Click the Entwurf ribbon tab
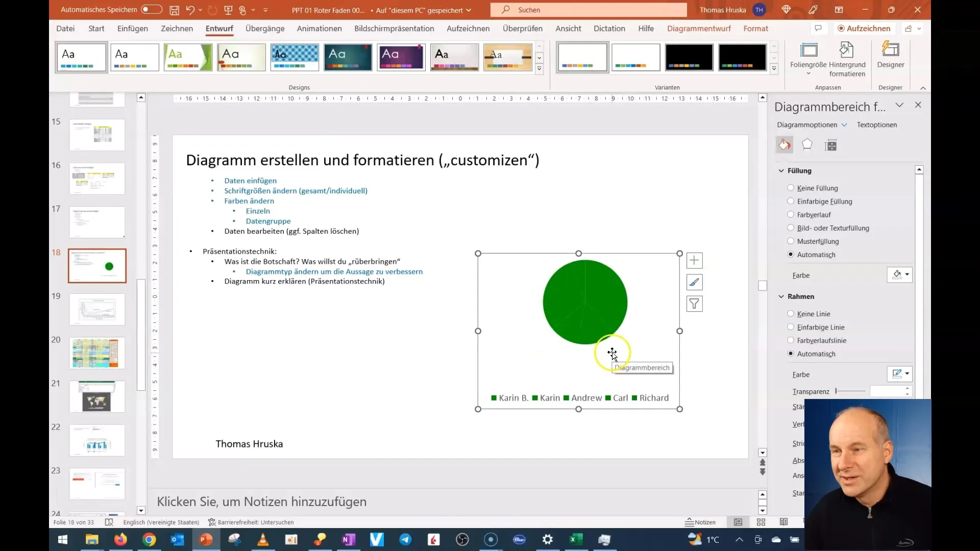The image size is (980, 551). pyautogui.click(x=219, y=28)
